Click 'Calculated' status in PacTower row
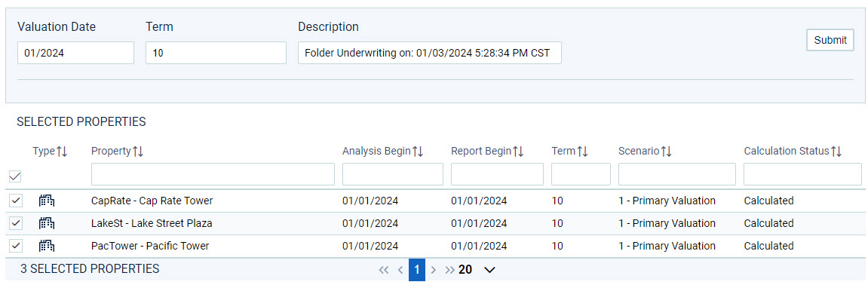The image size is (868, 285). coord(768,246)
